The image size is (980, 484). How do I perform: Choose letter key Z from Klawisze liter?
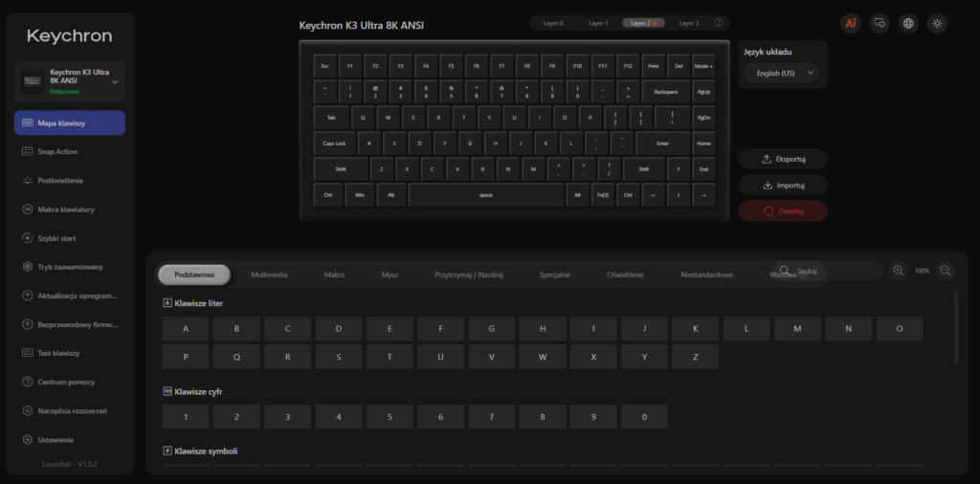(x=696, y=357)
